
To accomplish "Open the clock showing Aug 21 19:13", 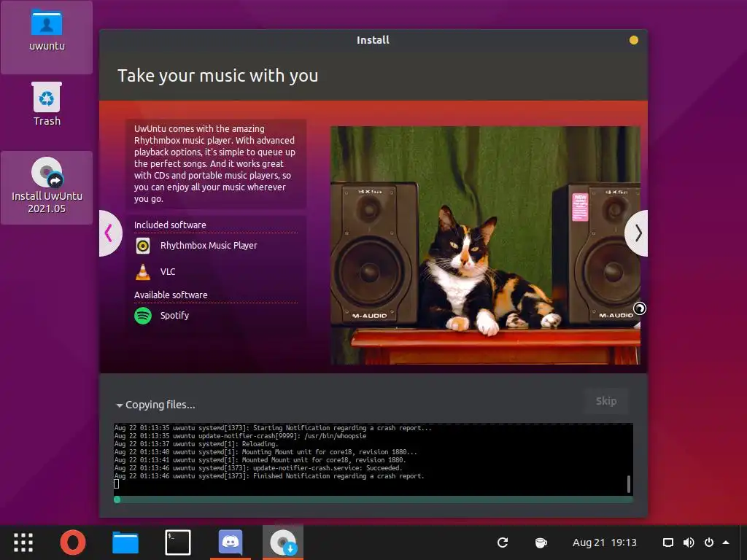I will [x=605, y=542].
